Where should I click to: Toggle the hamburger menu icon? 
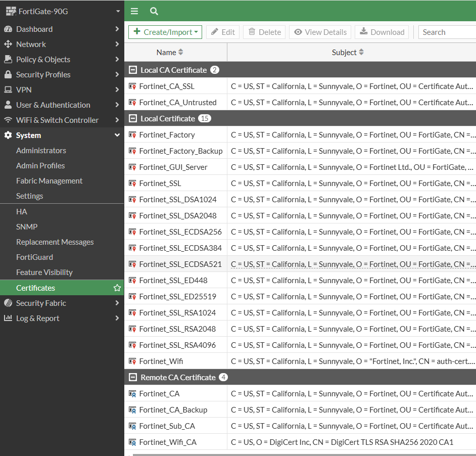coord(134,11)
